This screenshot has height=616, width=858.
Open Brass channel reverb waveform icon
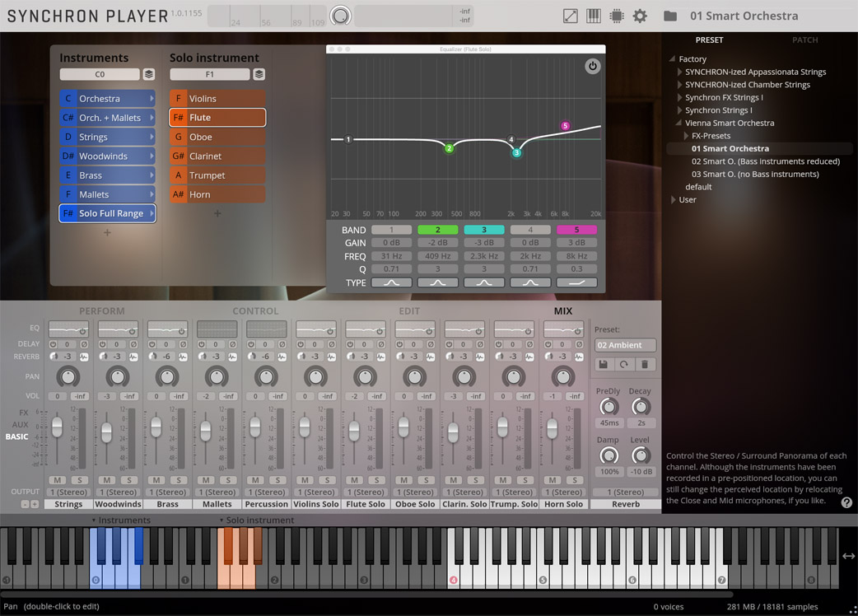point(183,357)
